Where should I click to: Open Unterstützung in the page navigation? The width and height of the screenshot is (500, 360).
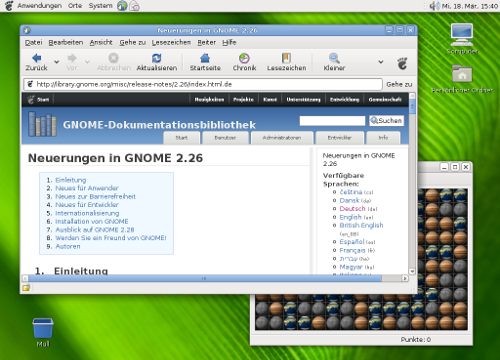coord(303,99)
